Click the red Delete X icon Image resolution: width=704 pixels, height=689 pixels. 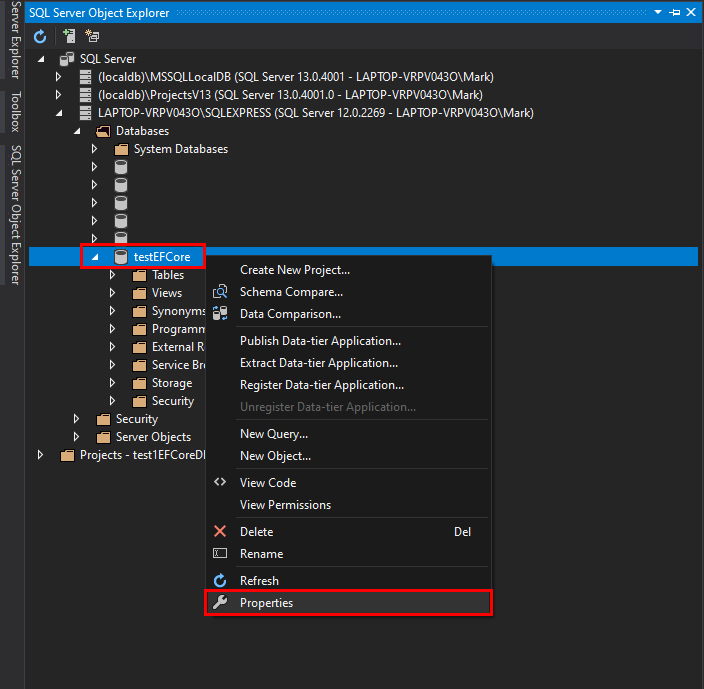[x=220, y=531]
